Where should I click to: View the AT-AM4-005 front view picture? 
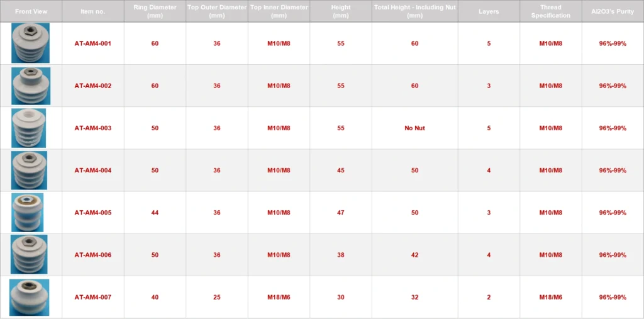click(x=28, y=213)
